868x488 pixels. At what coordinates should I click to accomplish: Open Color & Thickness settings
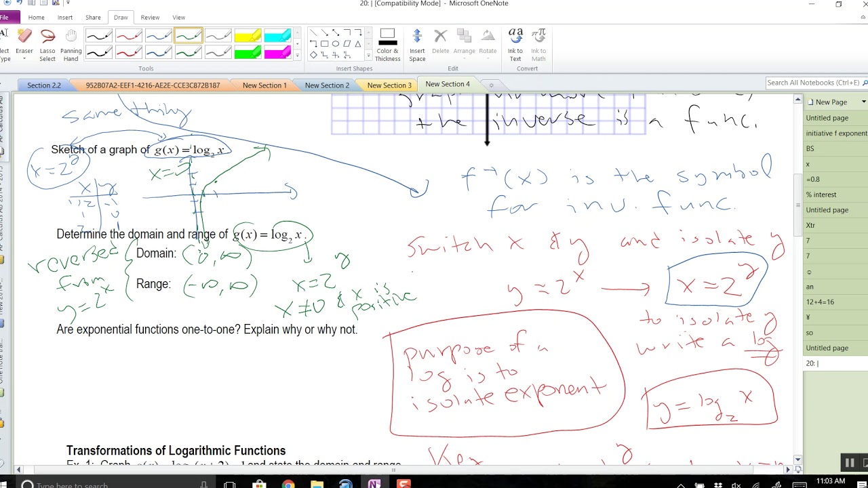coord(387,45)
